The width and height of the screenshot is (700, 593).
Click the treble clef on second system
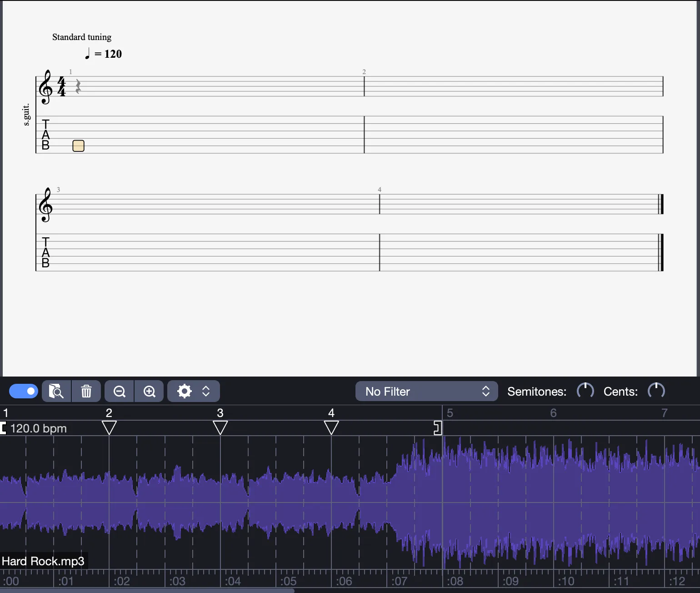[45, 205]
